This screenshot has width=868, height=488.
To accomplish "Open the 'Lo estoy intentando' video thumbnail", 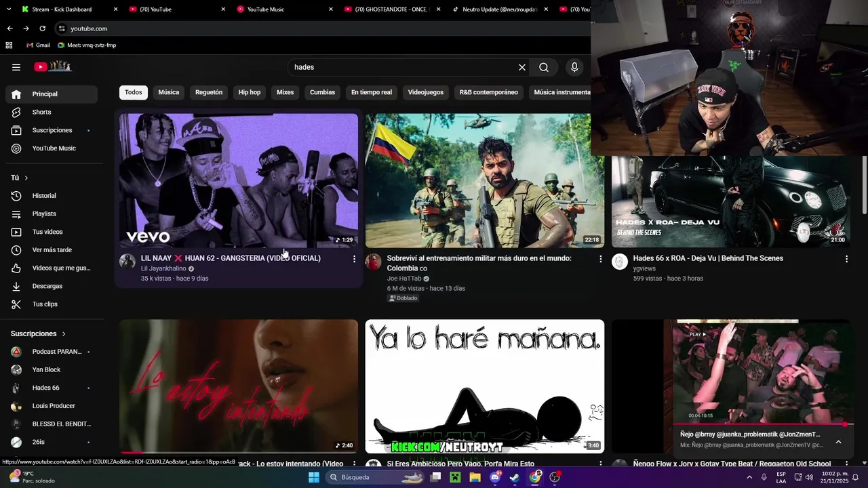I will [239, 386].
